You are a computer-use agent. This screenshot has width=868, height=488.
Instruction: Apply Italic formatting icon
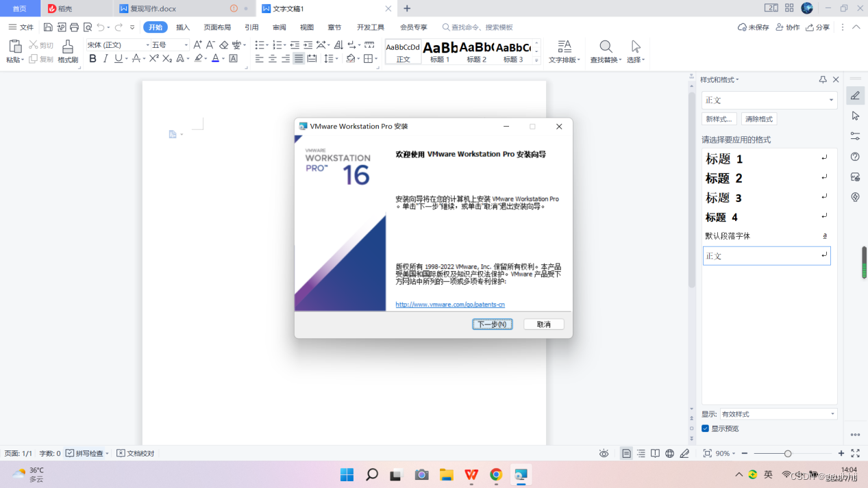tap(106, 59)
